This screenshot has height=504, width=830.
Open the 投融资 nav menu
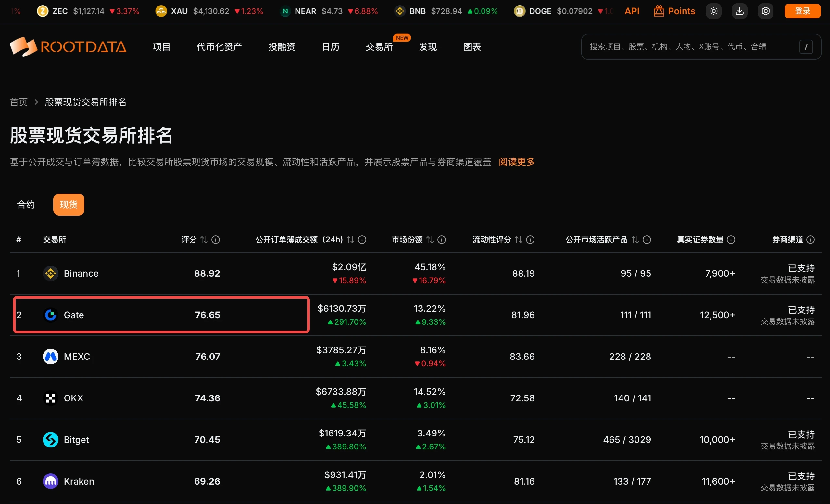coord(282,47)
